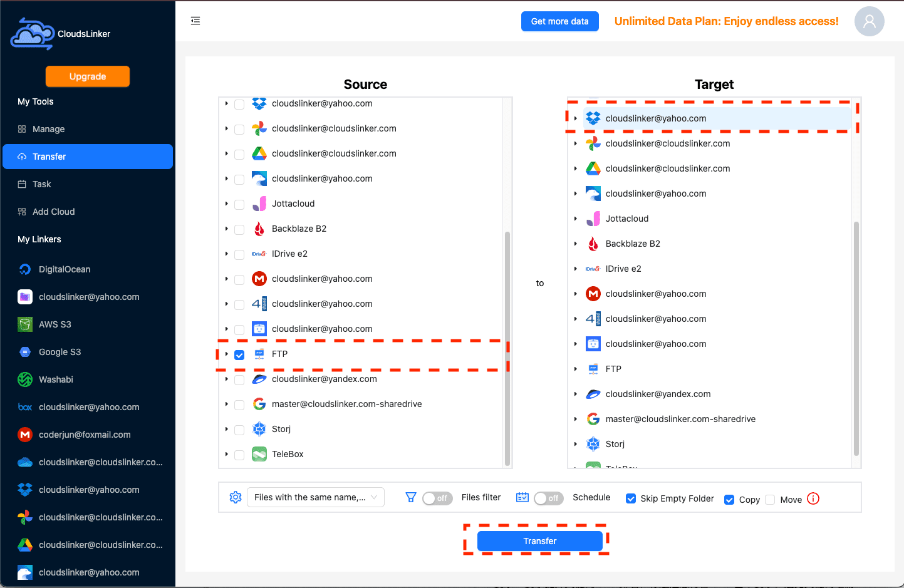Click the Target list scrollbar
The width and height of the screenshot is (904, 588).
856,338
